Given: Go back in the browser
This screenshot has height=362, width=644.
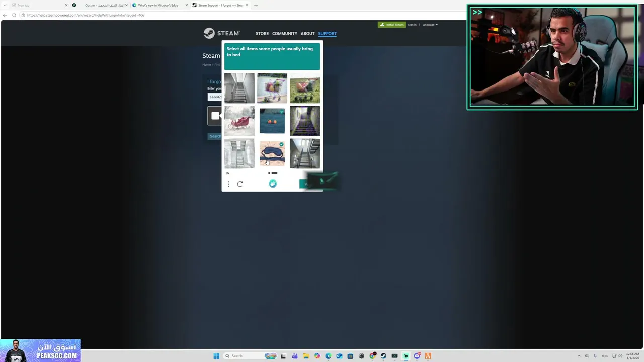Looking at the screenshot, I should coord(5,15).
